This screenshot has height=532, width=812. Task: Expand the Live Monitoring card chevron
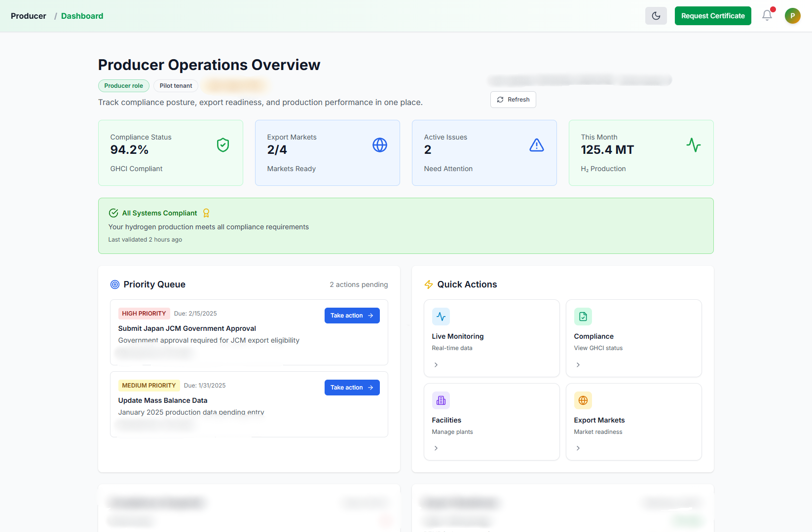(x=436, y=365)
